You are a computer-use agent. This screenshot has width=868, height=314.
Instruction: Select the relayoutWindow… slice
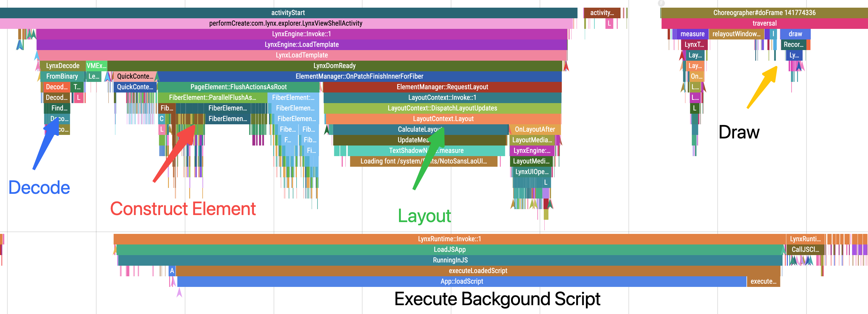pyautogui.click(x=736, y=34)
